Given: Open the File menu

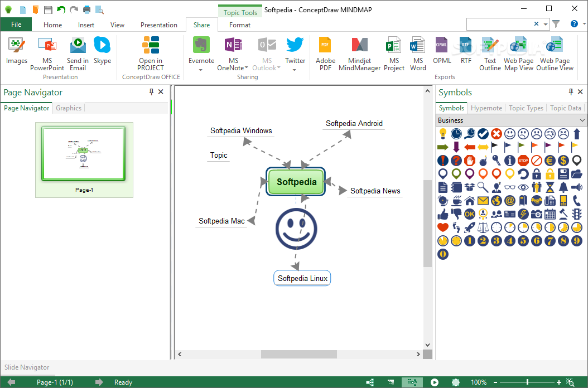Looking at the screenshot, I should pos(16,25).
